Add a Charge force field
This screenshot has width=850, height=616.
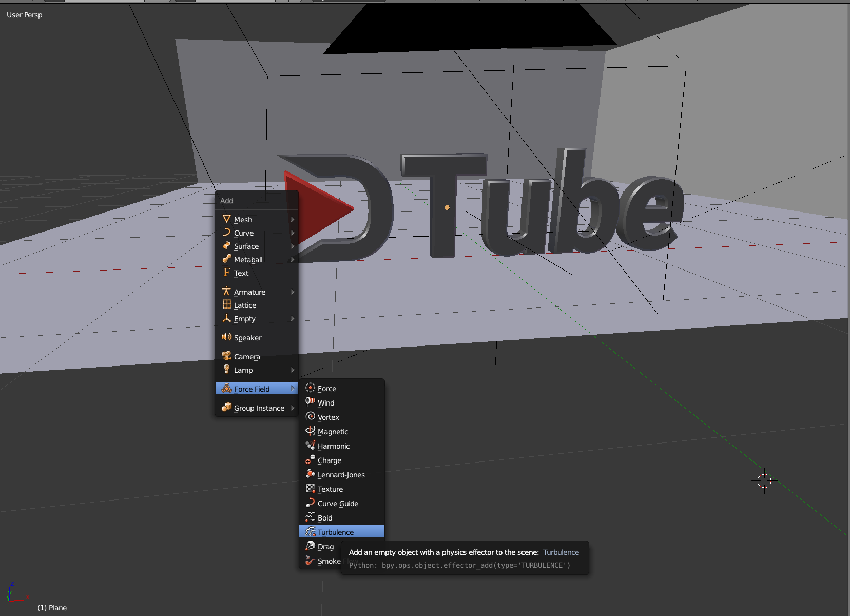click(342, 460)
